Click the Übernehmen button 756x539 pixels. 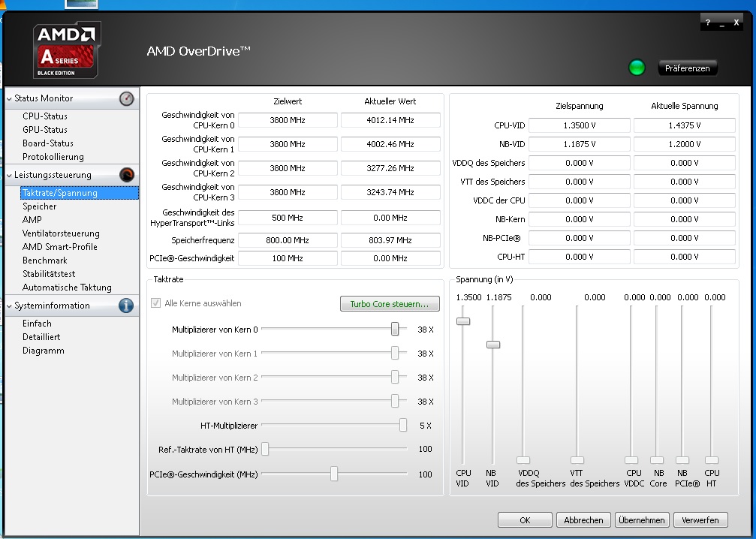coord(642,520)
